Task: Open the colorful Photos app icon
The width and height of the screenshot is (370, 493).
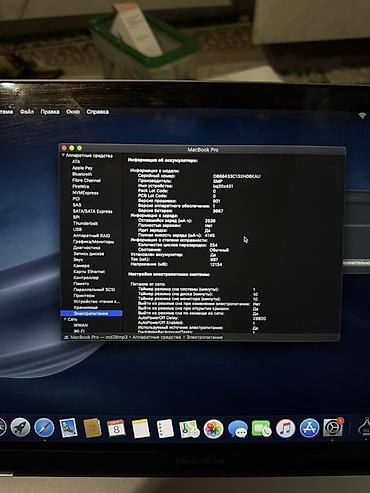Action: click(213, 429)
